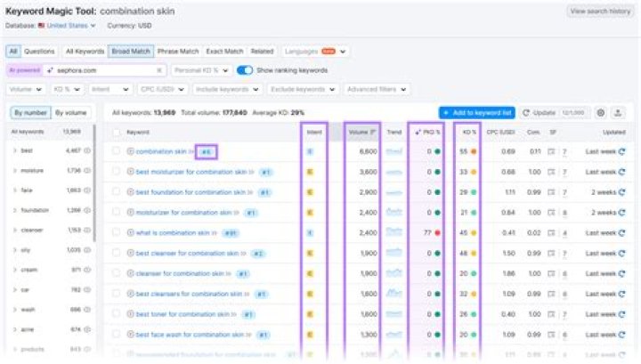The width and height of the screenshot is (641, 364).
Task: Check moisturizer for combination skin checkbox
Action: tap(117, 212)
